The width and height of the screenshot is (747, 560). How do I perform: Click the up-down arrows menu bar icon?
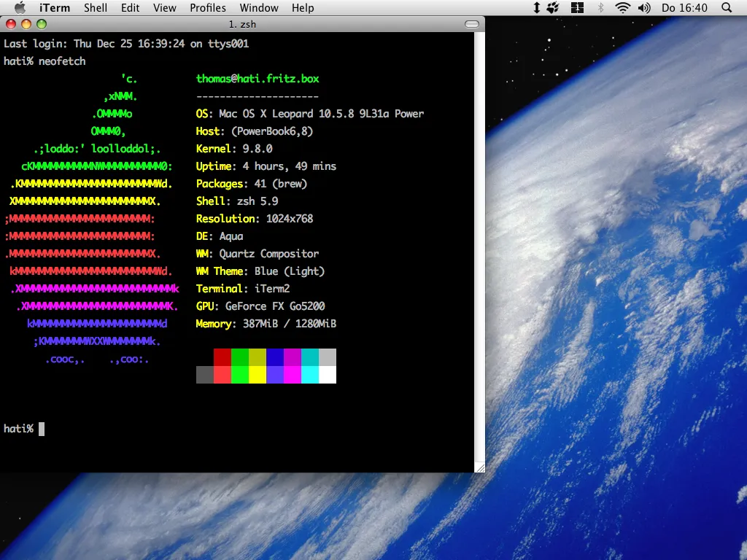(537, 8)
